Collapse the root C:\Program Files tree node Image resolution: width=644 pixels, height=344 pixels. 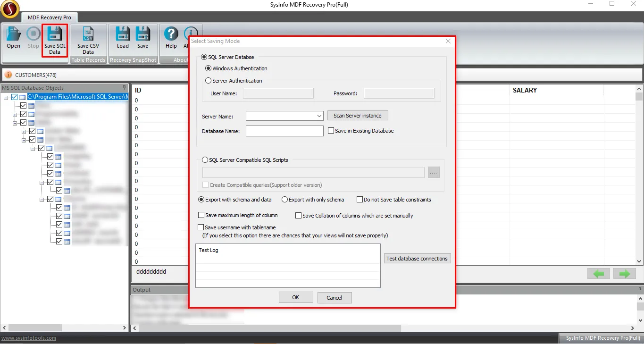click(6, 97)
